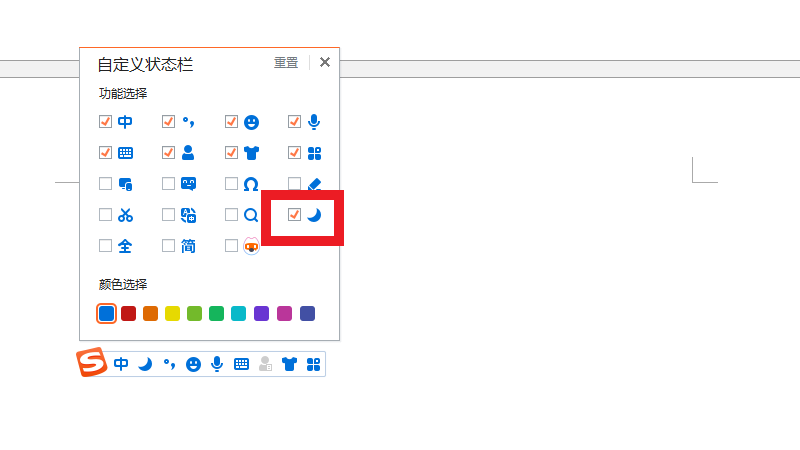Open the emoji smiley on the status bar
The height and width of the screenshot is (450, 800).
click(x=193, y=364)
